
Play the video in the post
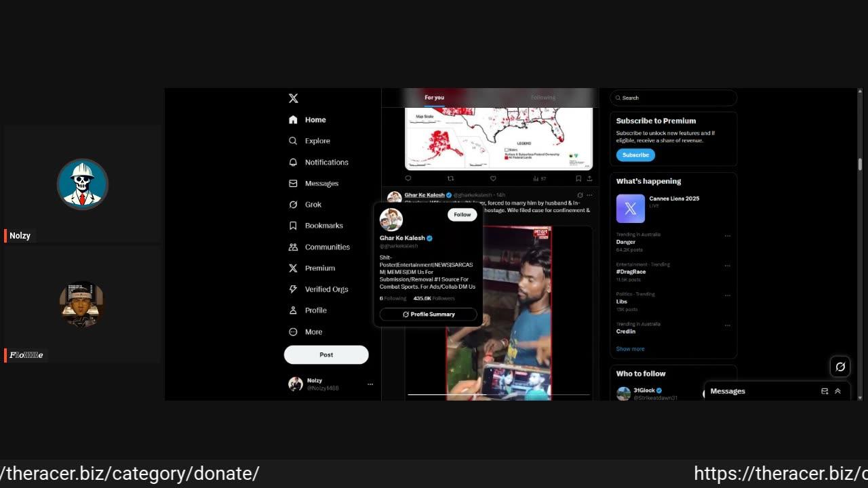[x=498, y=312]
